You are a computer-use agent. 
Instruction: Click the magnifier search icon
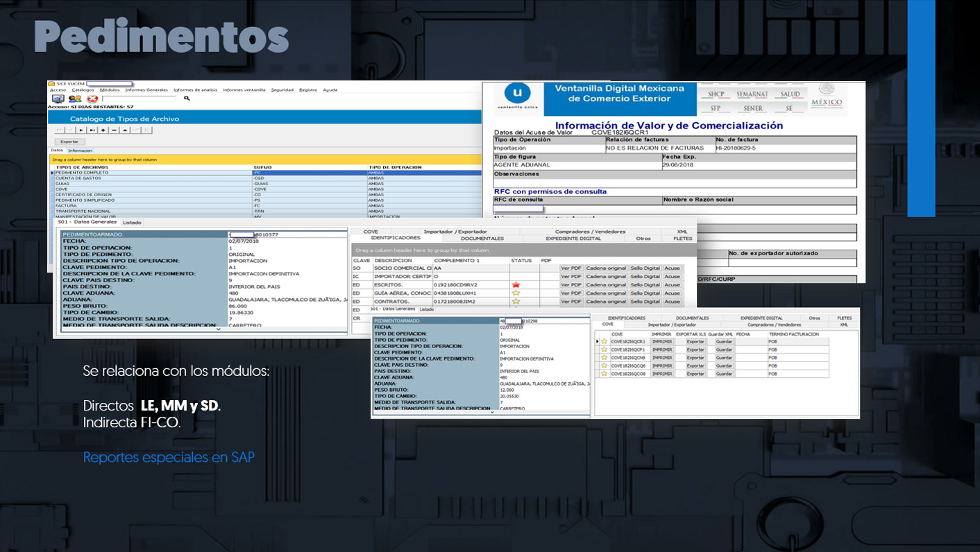point(187,99)
